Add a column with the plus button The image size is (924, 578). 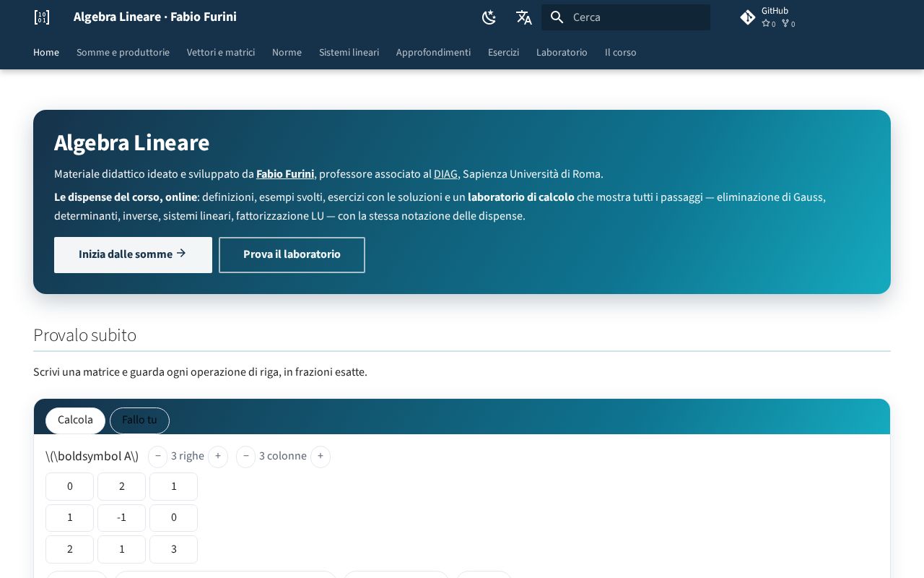pyautogui.click(x=321, y=457)
